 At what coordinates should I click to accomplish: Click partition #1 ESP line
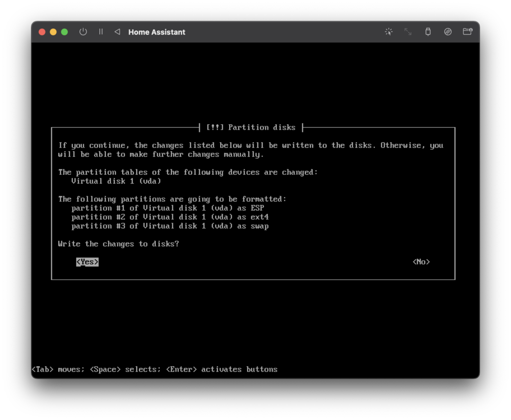(x=168, y=208)
